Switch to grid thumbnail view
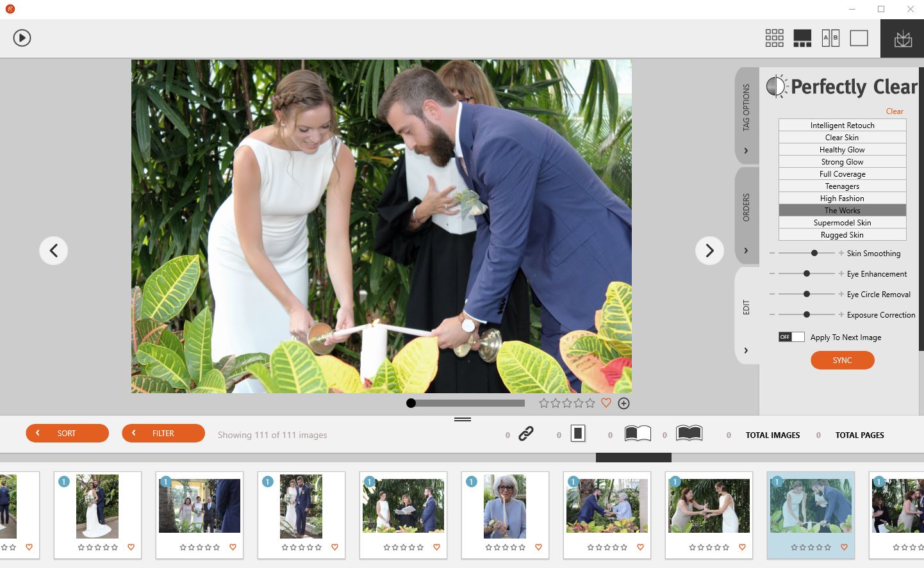The width and height of the screenshot is (924, 568). point(774,38)
